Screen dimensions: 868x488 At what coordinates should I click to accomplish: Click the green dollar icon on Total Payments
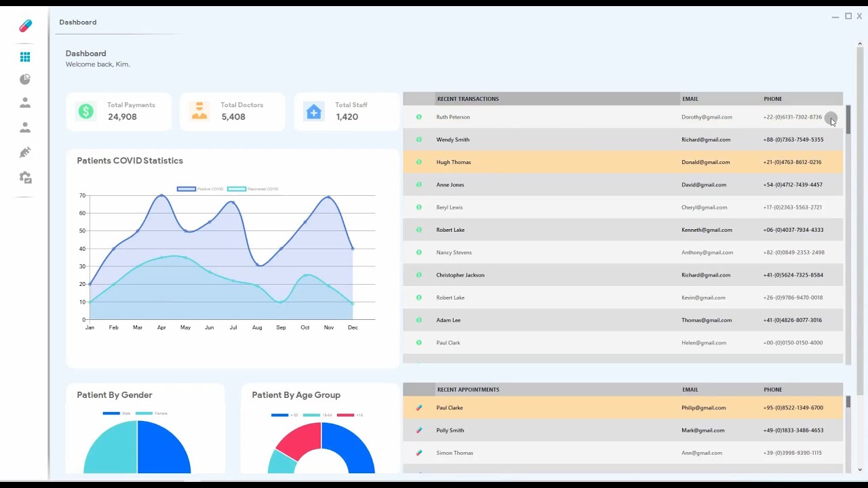click(x=86, y=111)
